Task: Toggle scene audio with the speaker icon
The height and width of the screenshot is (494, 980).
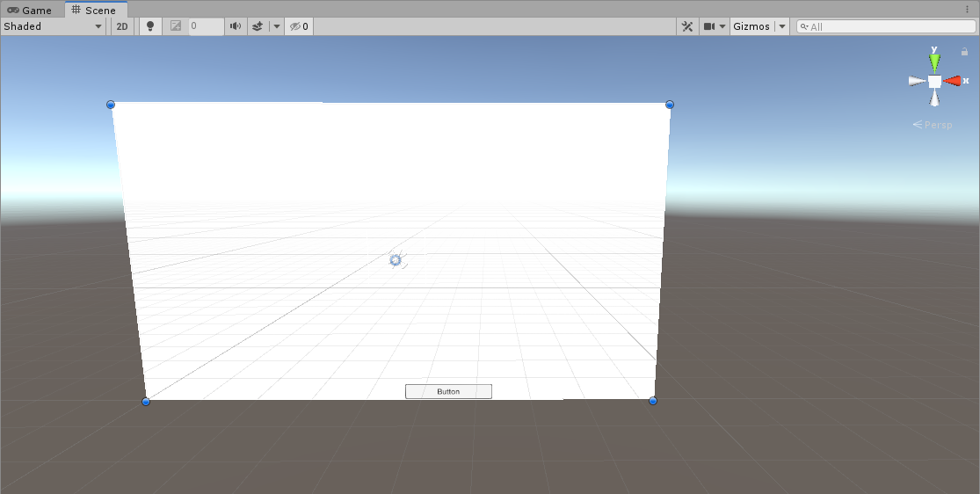Action: point(236,26)
